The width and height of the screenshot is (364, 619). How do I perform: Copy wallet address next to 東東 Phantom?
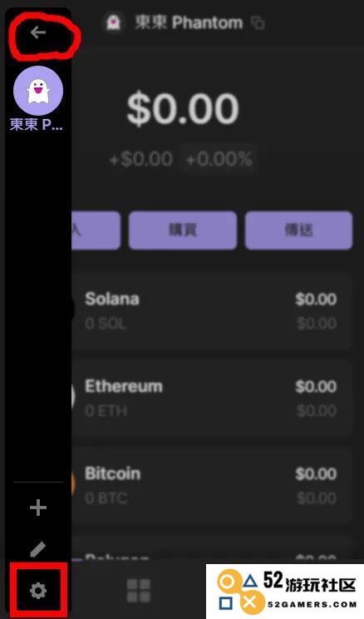pos(258,23)
